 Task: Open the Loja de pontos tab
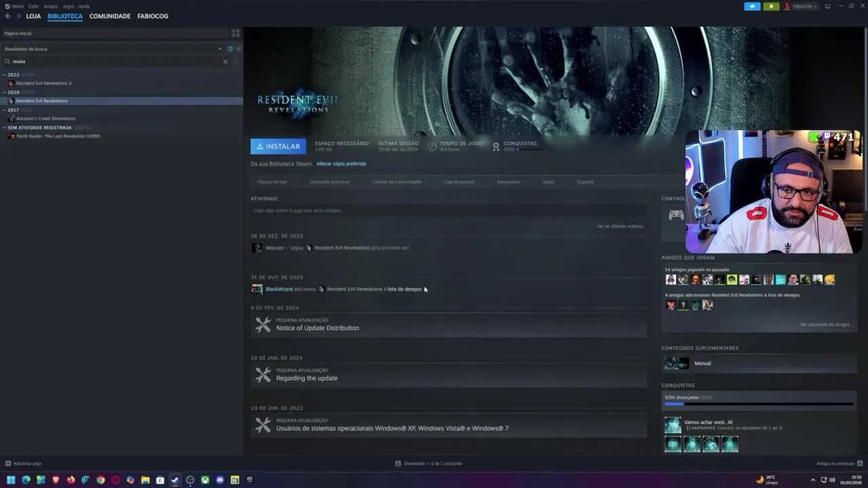coord(459,182)
